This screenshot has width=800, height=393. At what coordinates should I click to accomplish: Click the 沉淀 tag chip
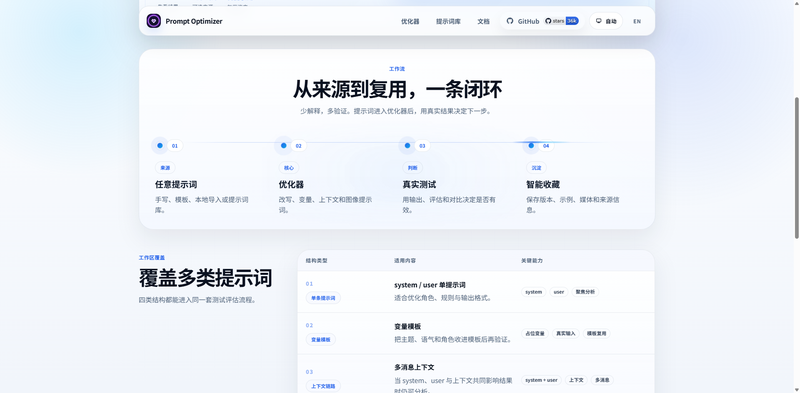tap(536, 167)
